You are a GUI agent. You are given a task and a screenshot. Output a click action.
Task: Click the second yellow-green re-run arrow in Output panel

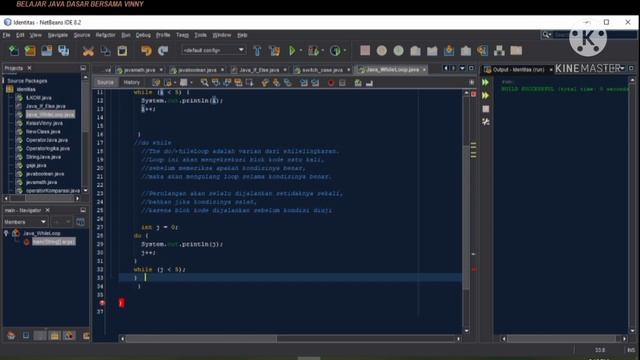click(485, 96)
